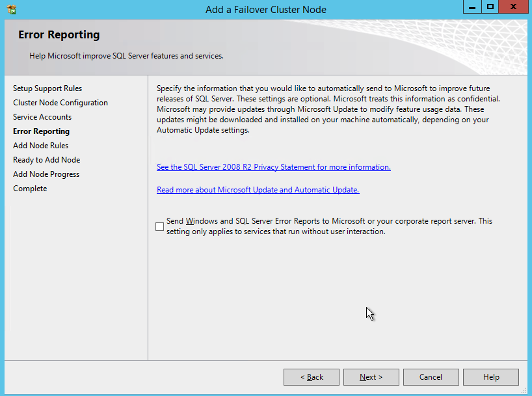Image resolution: width=532 pixels, height=396 pixels.
Task: Go to Service Accounts step
Action: [x=42, y=117]
